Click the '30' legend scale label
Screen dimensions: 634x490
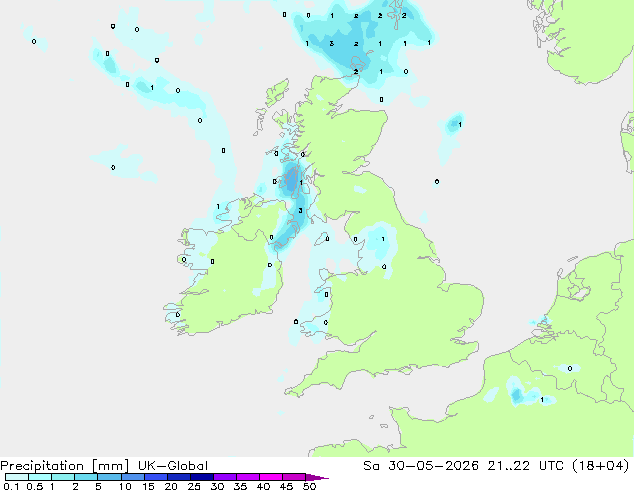pos(217,486)
